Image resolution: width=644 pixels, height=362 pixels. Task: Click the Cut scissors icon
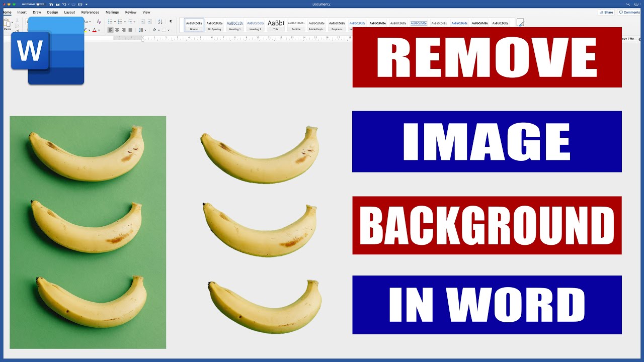[17, 20]
